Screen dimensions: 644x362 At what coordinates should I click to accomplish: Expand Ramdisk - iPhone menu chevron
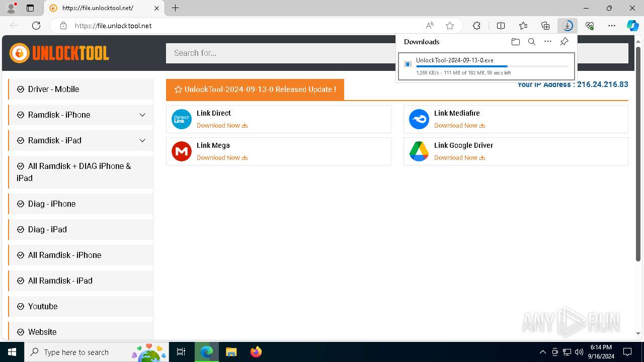coord(142,115)
